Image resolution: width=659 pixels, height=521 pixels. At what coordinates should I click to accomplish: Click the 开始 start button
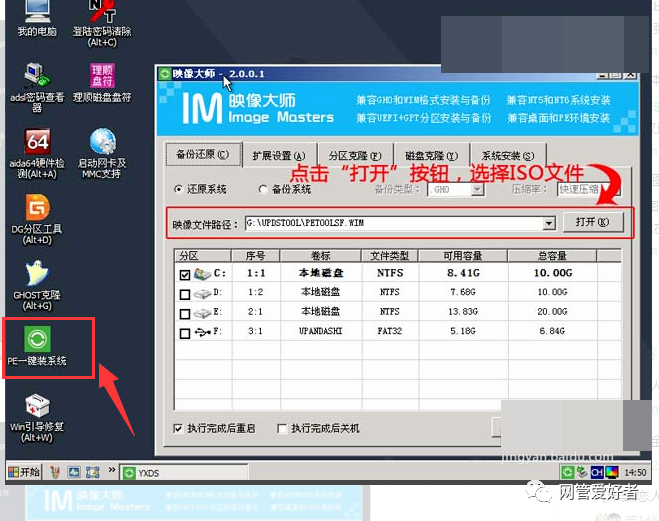(x=24, y=472)
